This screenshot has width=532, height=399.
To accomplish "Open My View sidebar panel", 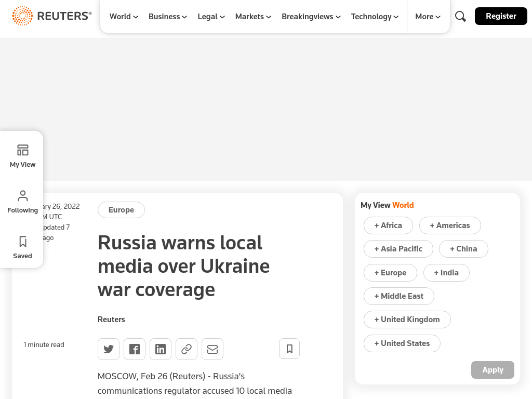I will coord(22,156).
